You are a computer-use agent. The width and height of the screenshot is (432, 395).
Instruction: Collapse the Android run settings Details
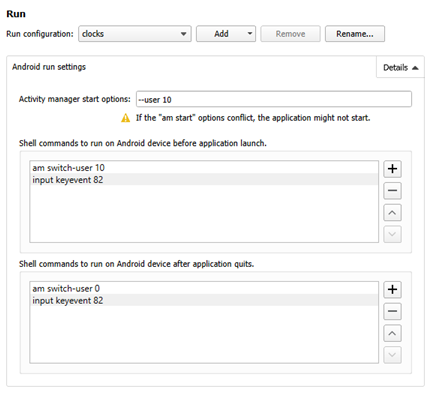pos(400,67)
